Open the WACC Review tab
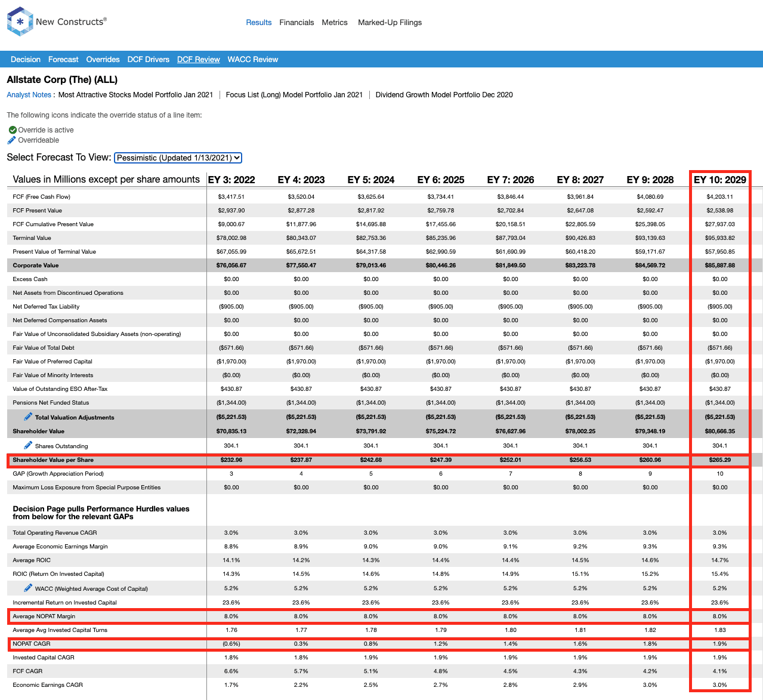Viewport: 763px width, 700px height. tap(253, 60)
